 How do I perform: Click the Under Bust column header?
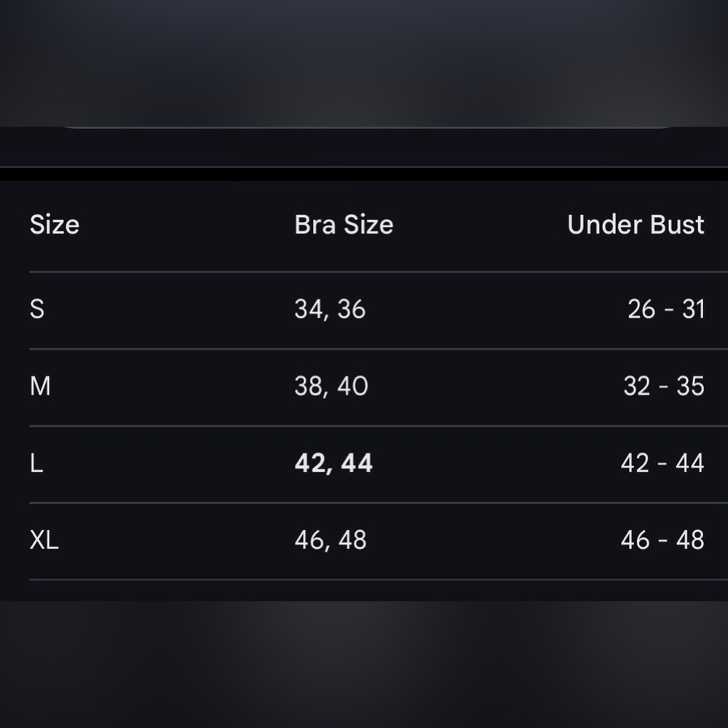(x=636, y=225)
